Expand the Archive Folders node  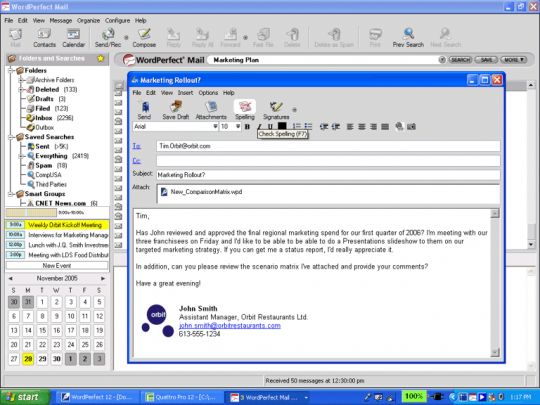pyautogui.click(x=21, y=80)
